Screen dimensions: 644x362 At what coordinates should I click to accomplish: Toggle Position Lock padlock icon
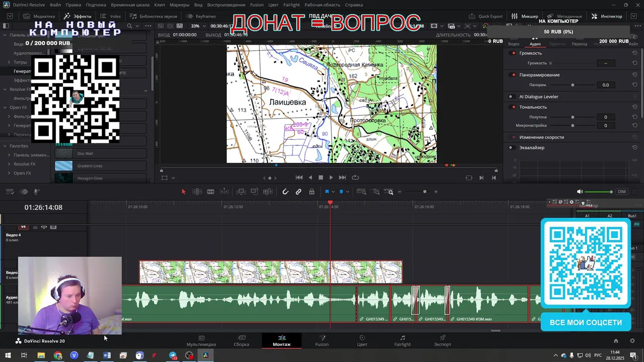(312, 192)
